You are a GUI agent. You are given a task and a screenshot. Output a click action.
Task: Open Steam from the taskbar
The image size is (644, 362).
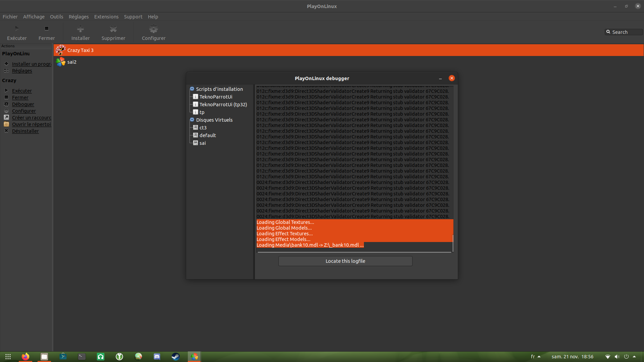(x=176, y=357)
